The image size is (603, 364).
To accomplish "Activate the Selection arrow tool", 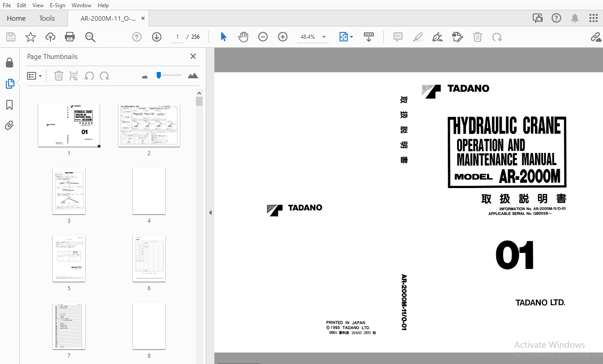I will 223,37.
